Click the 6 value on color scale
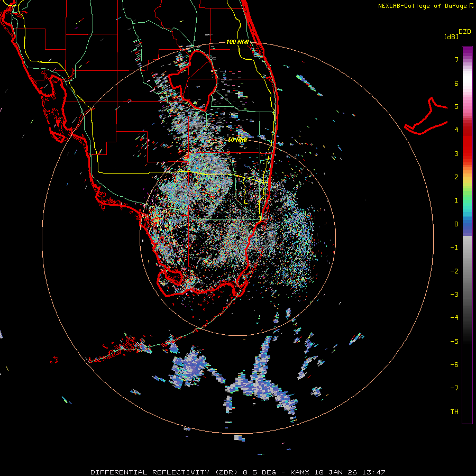Image resolution: width=476 pixels, height=476 pixels. [456, 83]
